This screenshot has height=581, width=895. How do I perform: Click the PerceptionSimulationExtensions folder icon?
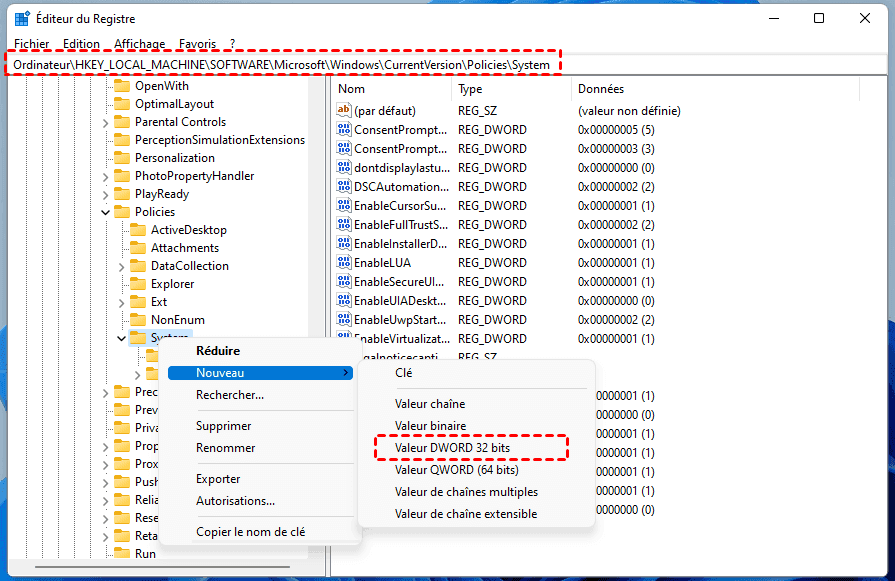(x=122, y=140)
